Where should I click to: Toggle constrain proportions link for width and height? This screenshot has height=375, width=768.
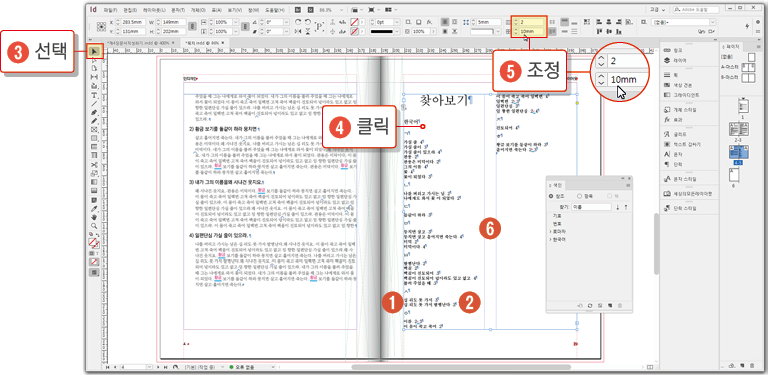coord(192,26)
